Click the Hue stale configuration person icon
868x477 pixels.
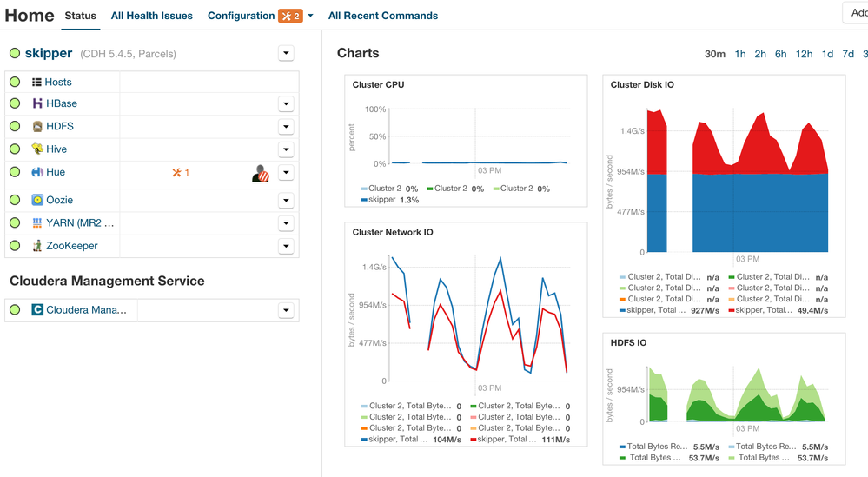coord(261,174)
